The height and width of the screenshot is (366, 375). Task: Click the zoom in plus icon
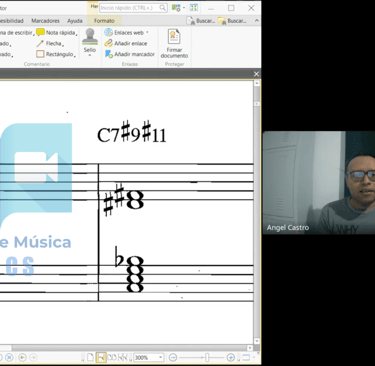230,358
